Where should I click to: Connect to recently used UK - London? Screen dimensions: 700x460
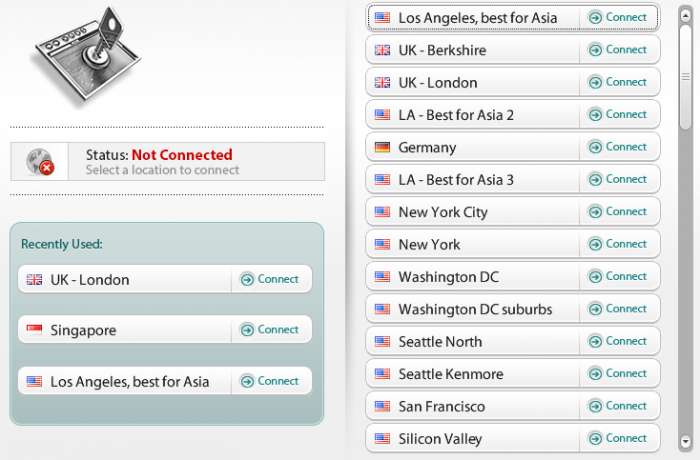pyautogui.click(x=270, y=279)
